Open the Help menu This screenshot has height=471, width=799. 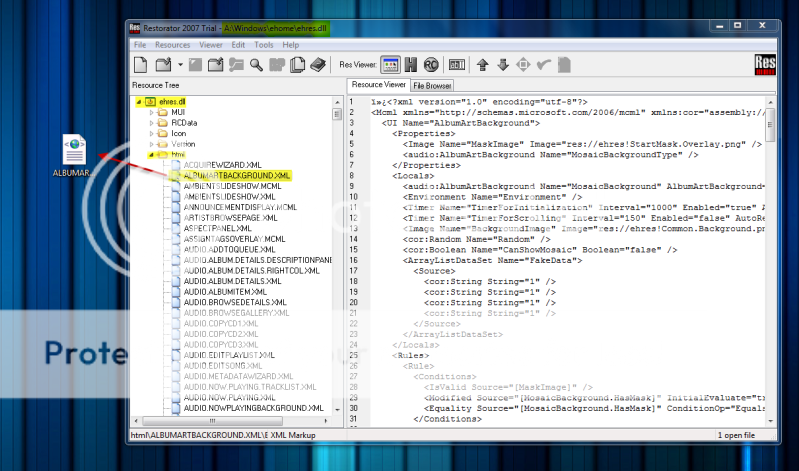pyautogui.click(x=291, y=45)
